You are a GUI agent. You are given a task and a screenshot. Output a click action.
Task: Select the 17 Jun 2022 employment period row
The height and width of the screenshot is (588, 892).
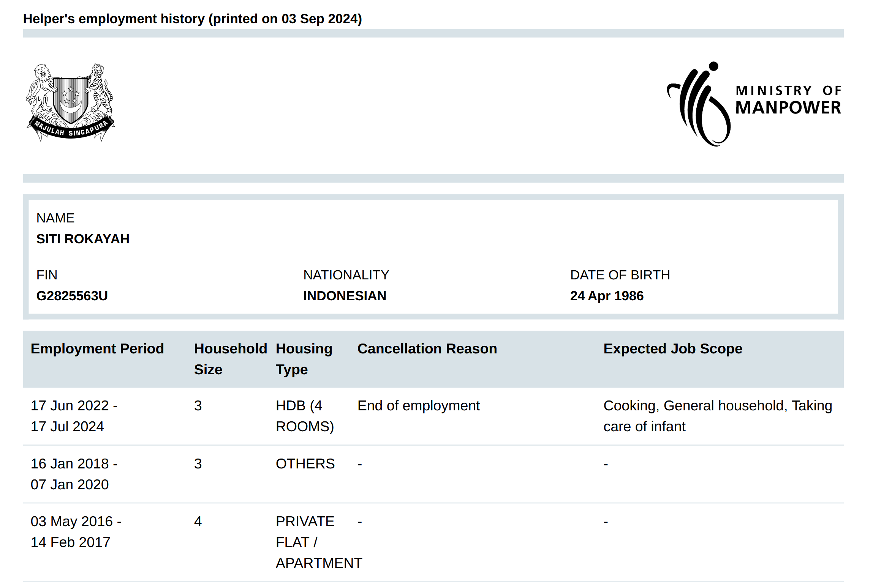pyautogui.click(x=74, y=416)
